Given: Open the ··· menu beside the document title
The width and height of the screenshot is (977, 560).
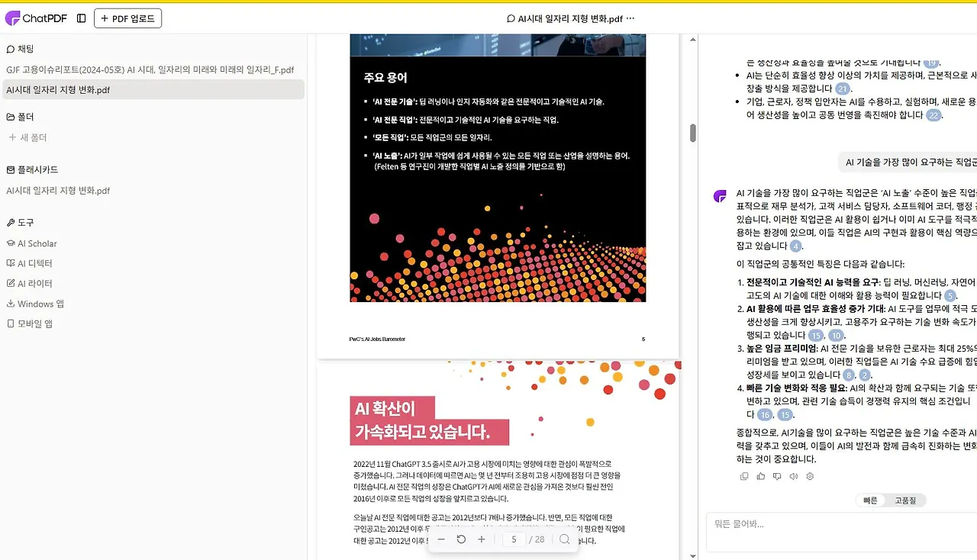Looking at the screenshot, I should (x=630, y=18).
